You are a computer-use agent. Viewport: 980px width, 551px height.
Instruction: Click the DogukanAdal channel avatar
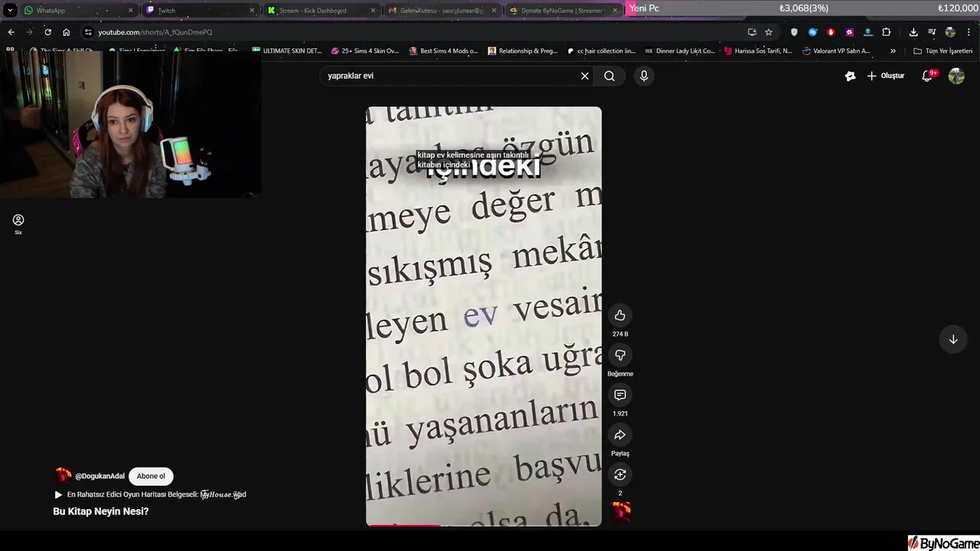64,476
